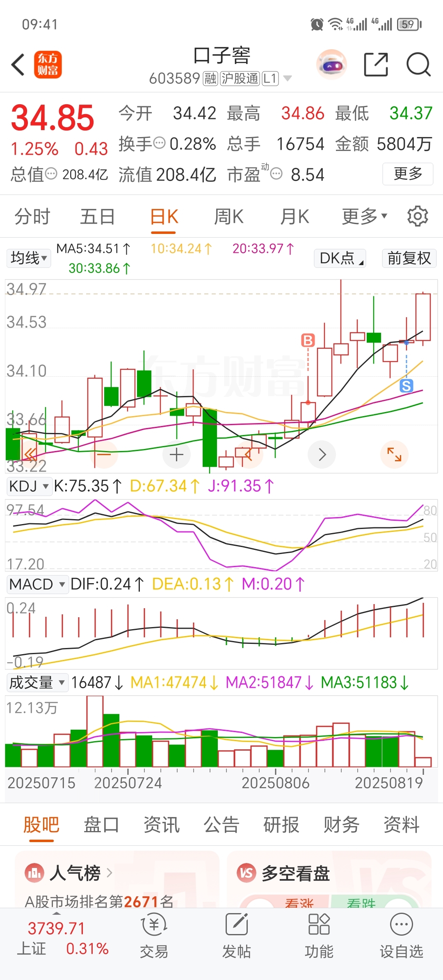Switch to 股吧 tab
Image resolution: width=443 pixels, height=980 pixels.
pyautogui.click(x=41, y=824)
